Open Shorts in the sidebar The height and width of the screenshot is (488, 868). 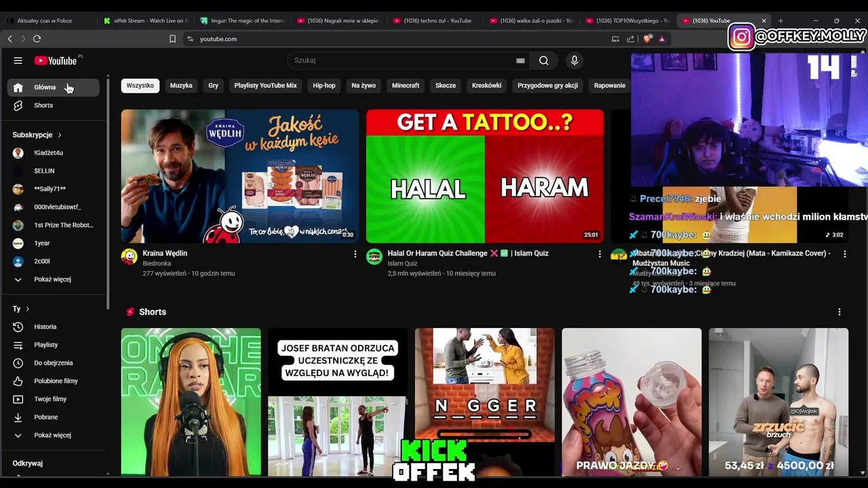54,105
